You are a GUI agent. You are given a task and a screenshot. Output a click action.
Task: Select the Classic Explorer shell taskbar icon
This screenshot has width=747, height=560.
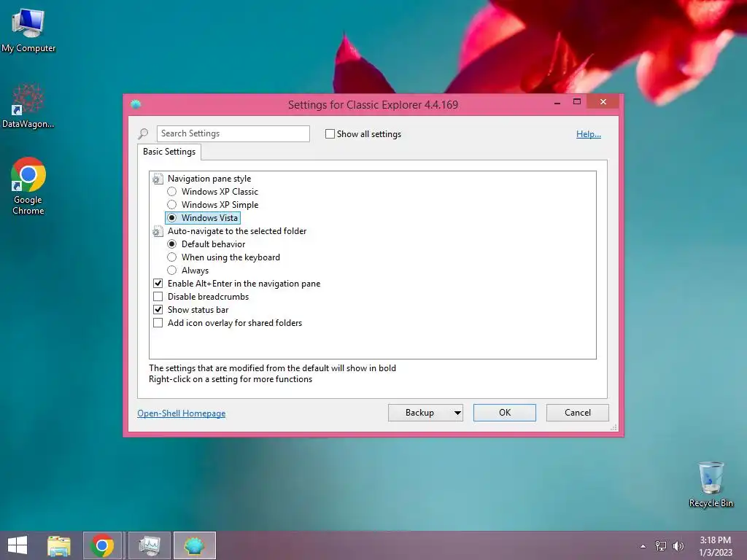coord(194,545)
